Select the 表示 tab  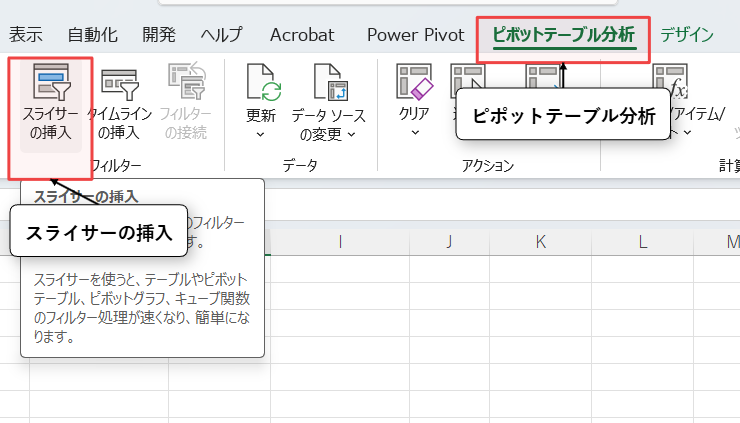(x=24, y=35)
